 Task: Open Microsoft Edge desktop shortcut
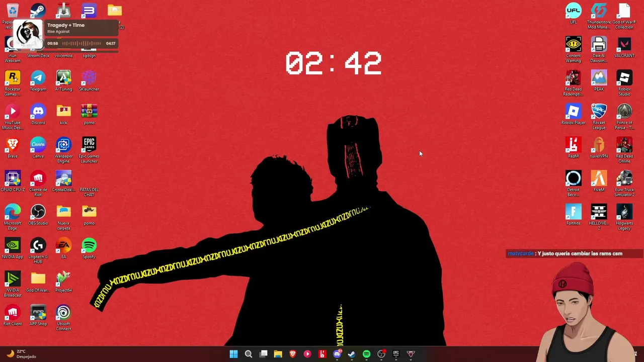[x=12, y=217]
